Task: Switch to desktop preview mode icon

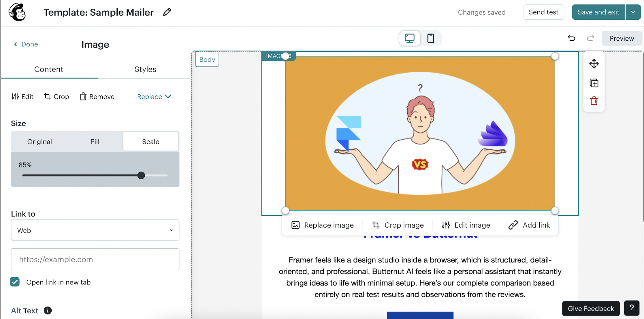Action: click(409, 38)
